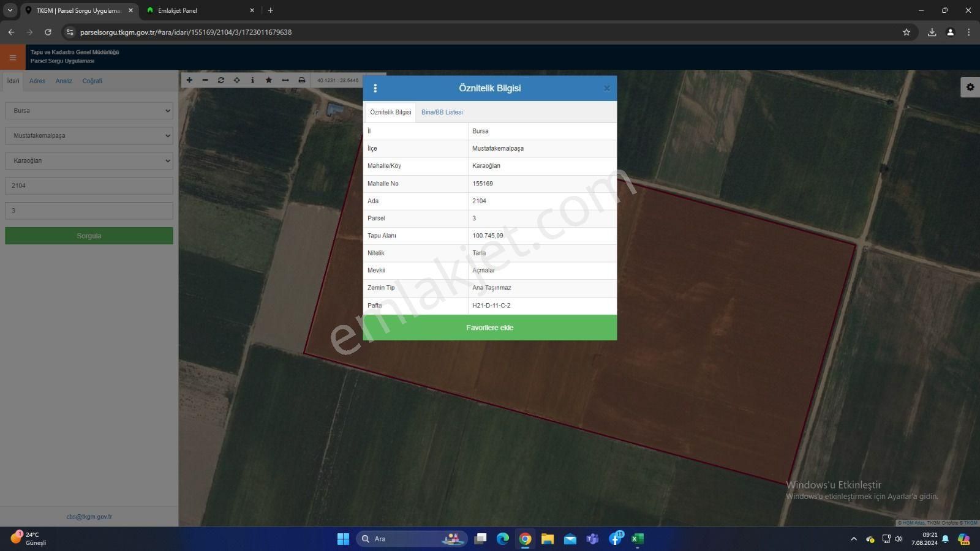This screenshot has width=980, height=551.
Task: Click the browser address bar URL
Action: 186,32
